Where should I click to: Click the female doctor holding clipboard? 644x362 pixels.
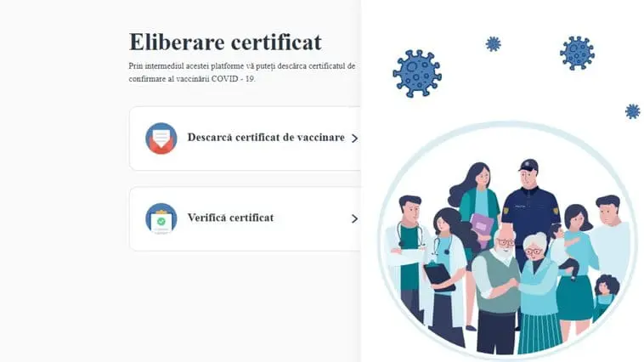448,275
